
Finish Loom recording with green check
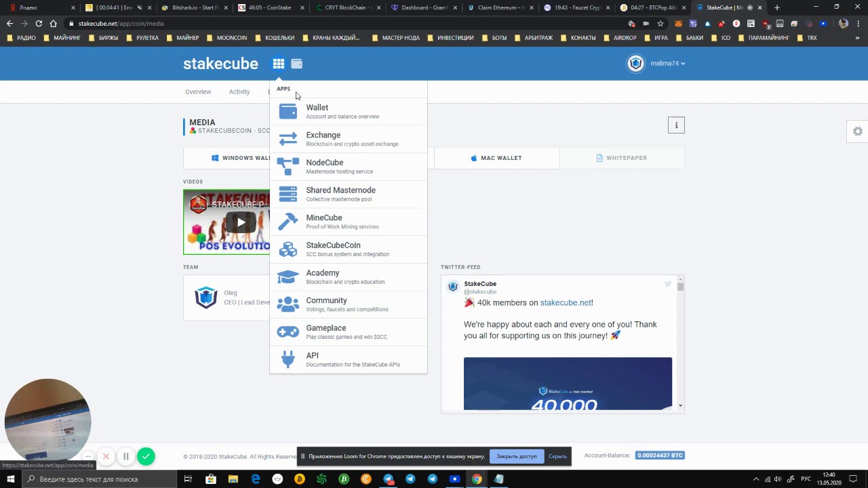click(x=146, y=456)
